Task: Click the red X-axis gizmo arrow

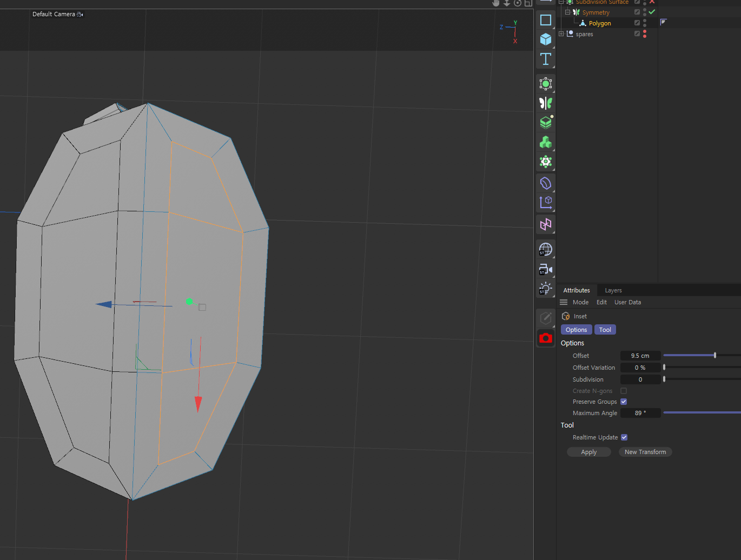Action: pyautogui.click(x=198, y=404)
